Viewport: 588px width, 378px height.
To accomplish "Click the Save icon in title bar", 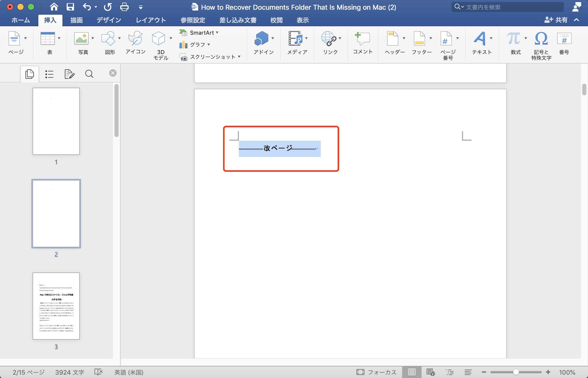I will [70, 7].
